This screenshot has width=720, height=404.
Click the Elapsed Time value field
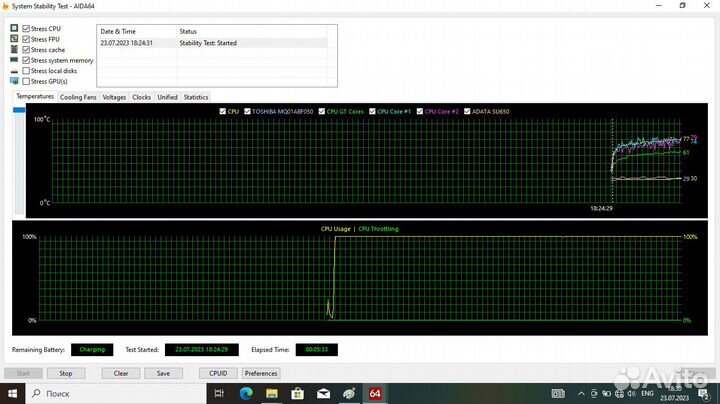(x=316, y=349)
